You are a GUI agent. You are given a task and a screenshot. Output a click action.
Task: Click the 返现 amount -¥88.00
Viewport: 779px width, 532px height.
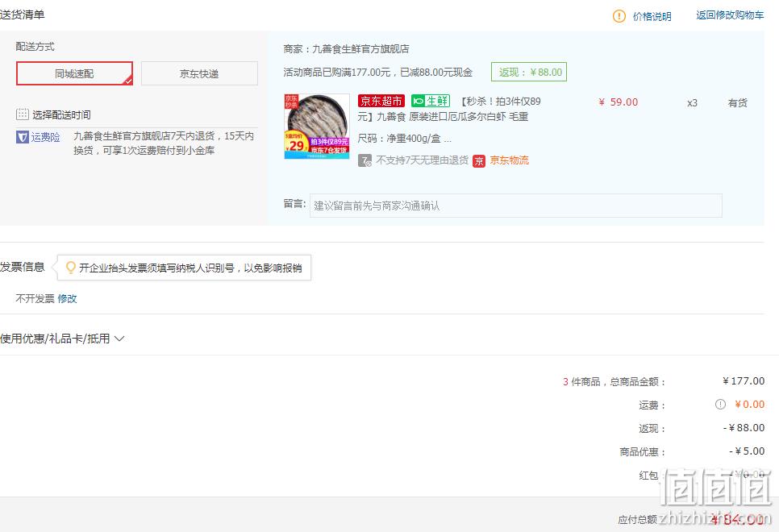[x=744, y=428]
